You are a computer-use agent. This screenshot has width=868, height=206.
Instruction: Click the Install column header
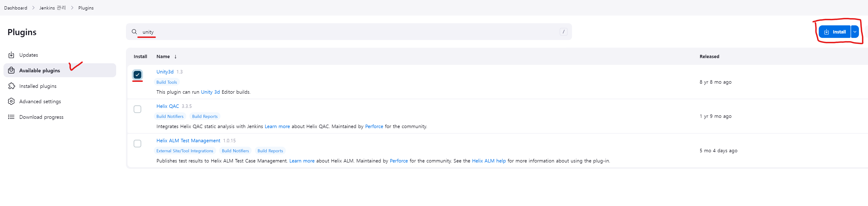pyautogui.click(x=140, y=57)
